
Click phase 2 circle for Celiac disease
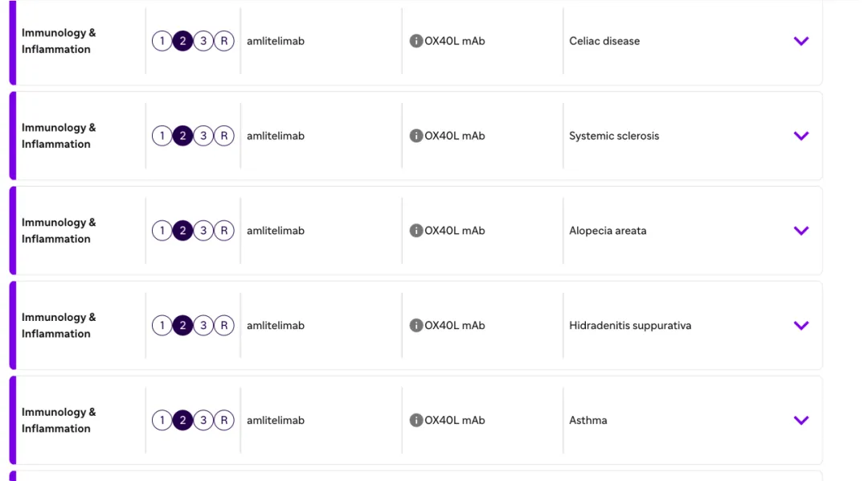click(x=182, y=41)
